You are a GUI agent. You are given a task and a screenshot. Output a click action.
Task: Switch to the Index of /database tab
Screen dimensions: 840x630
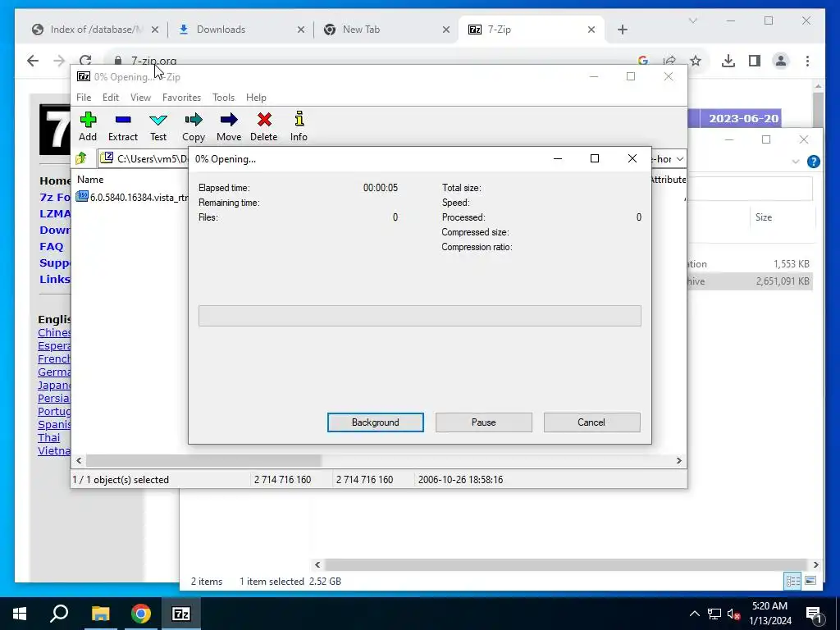coord(95,30)
